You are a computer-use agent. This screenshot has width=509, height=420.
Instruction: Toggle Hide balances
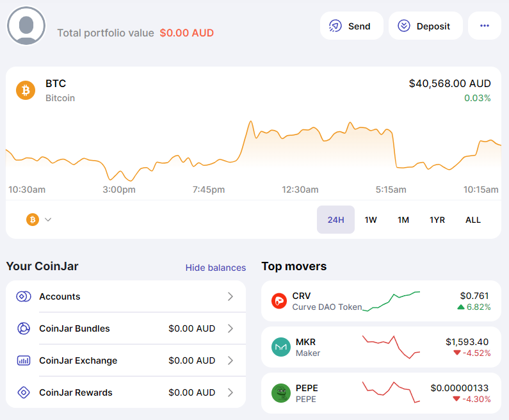[x=216, y=268]
